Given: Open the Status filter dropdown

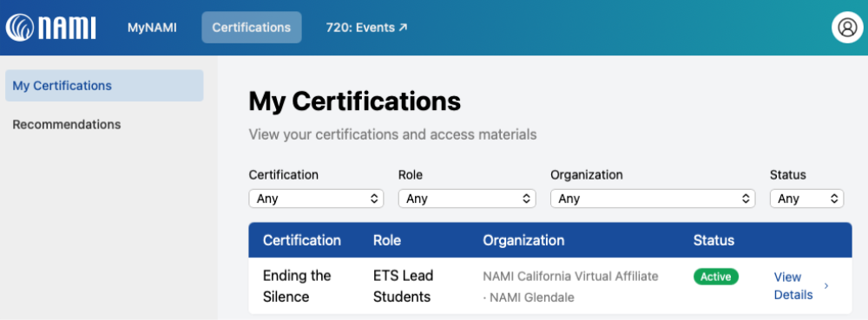Looking at the screenshot, I should pos(806,199).
